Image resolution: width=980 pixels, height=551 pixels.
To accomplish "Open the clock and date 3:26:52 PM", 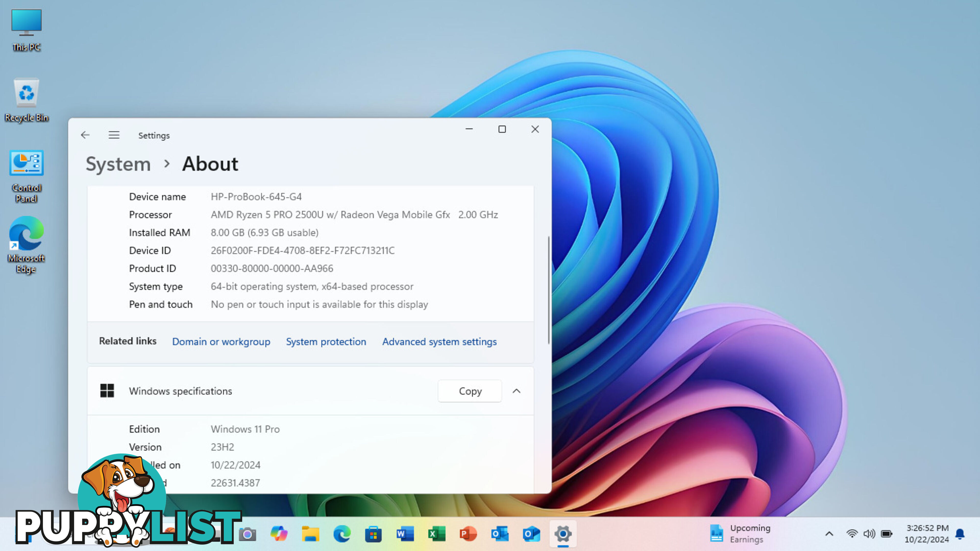I will coord(927,533).
